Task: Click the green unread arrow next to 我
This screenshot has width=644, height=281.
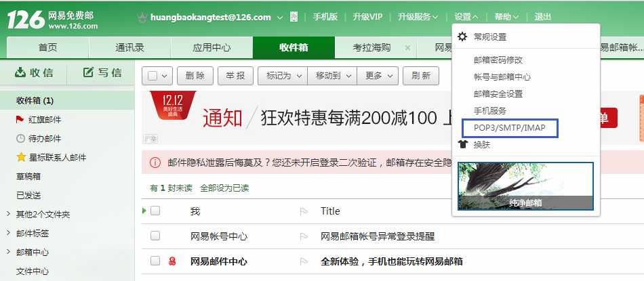Action: pos(144,211)
